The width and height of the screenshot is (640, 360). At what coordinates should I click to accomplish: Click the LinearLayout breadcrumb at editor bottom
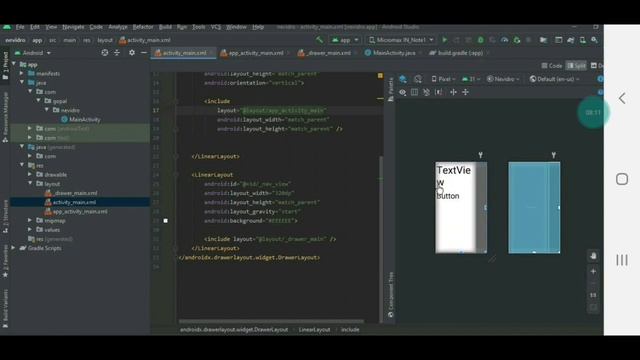[314, 329]
